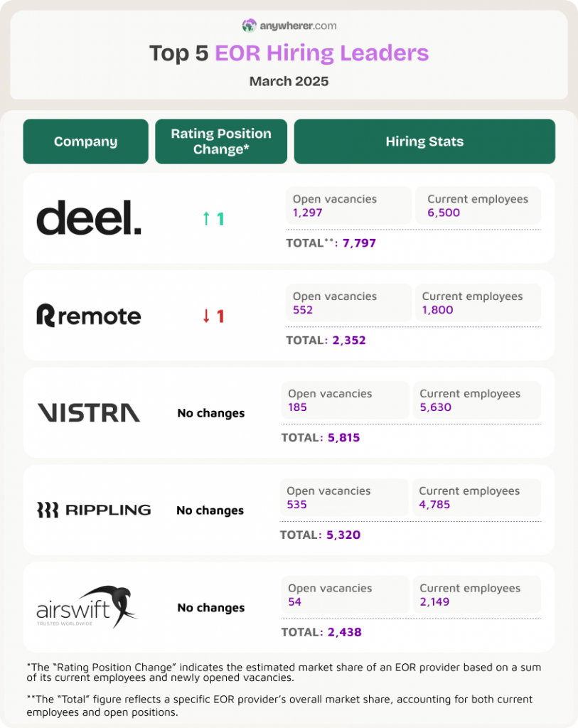Click the Top 5 EOR Hiring Leaders title
This screenshot has height=728, width=578.
click(x=289, y=53)
